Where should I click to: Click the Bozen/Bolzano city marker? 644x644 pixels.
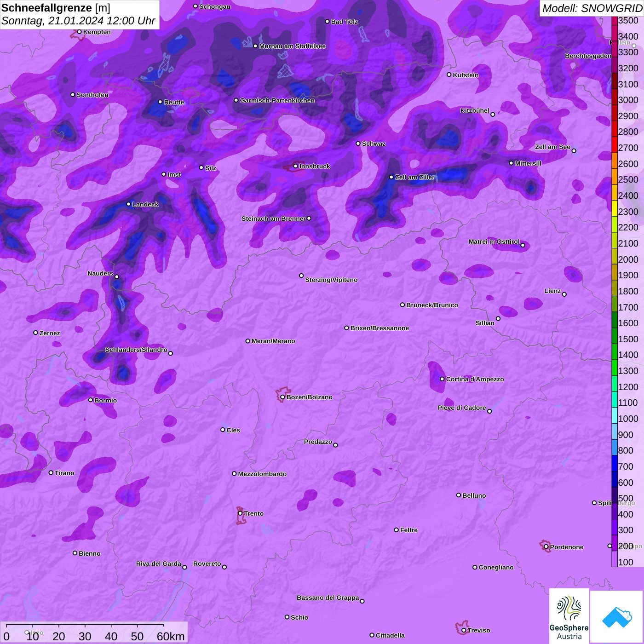[282, 397]
